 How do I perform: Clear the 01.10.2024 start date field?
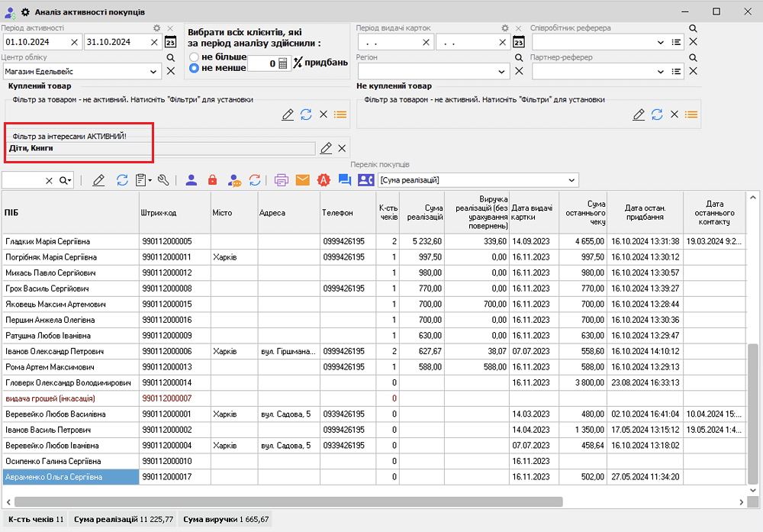pos(74,42)
